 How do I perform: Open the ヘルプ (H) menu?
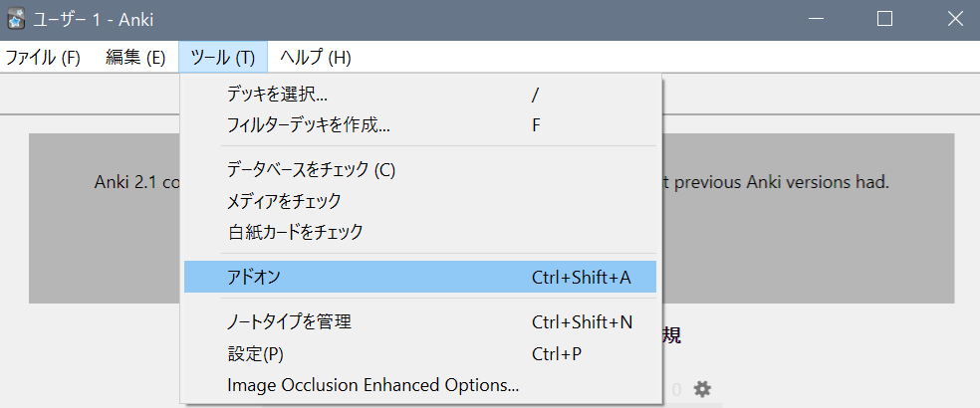pyautogui.click(x=315, y=57)
